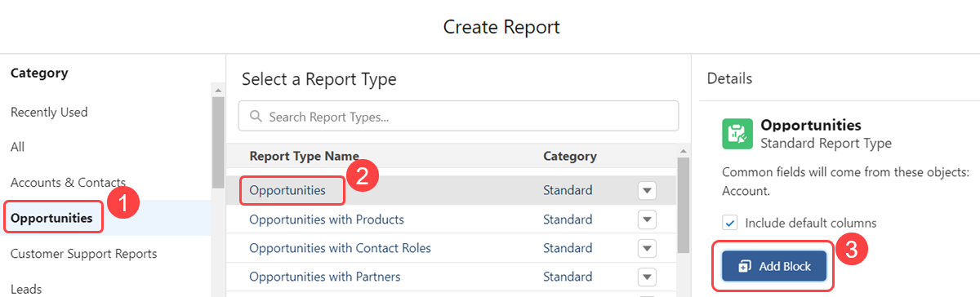Open dropdown arrow for Opportunities row
Viewport: 980px width, 297px height.
point(647,190)
